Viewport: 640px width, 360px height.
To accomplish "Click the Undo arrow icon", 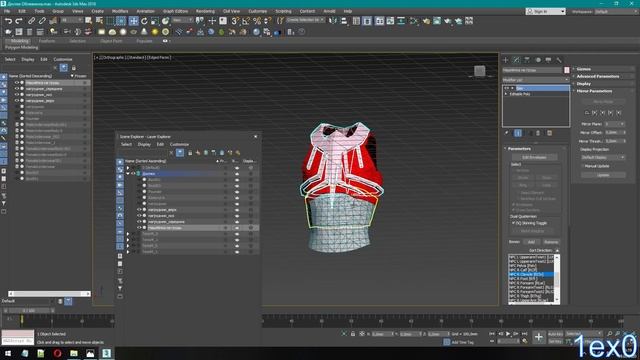I will coord(8,21).
